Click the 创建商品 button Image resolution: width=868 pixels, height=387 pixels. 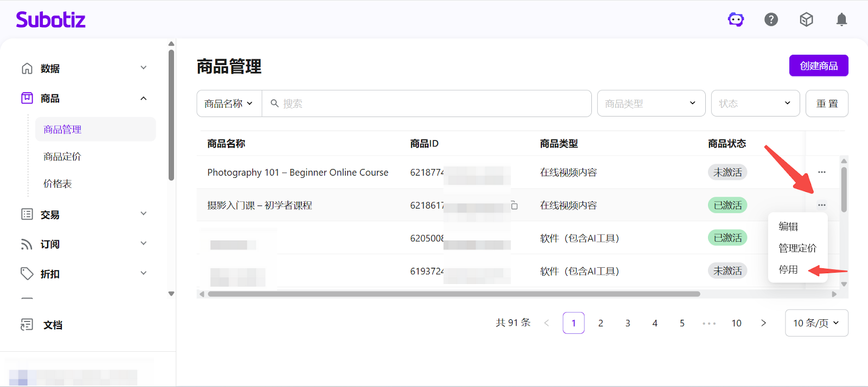pyautogui.click(x=818, y=66)
